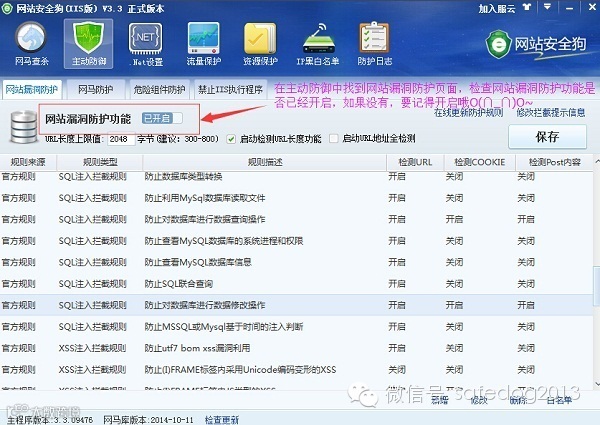
Task: Click 网马库版本:2014-10-11 in status bar
Action: (x=148, y=420)
